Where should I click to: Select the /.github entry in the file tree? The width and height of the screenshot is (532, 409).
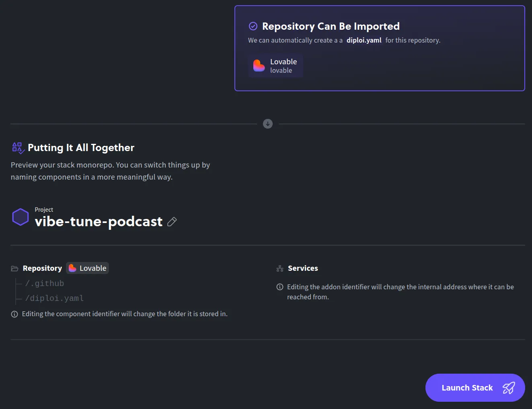(x=45, y=283)
